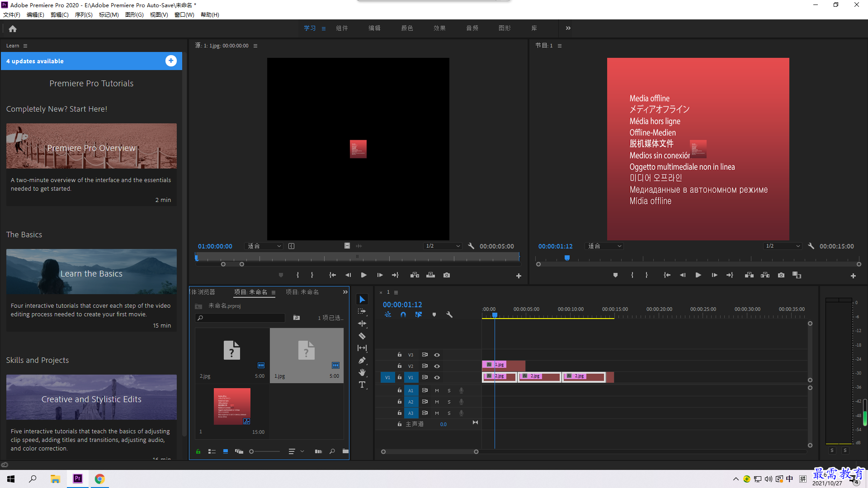The height and width of the screenshot is (488, 868).
Task: Select the Pen tool
Action: click(362, 360)
